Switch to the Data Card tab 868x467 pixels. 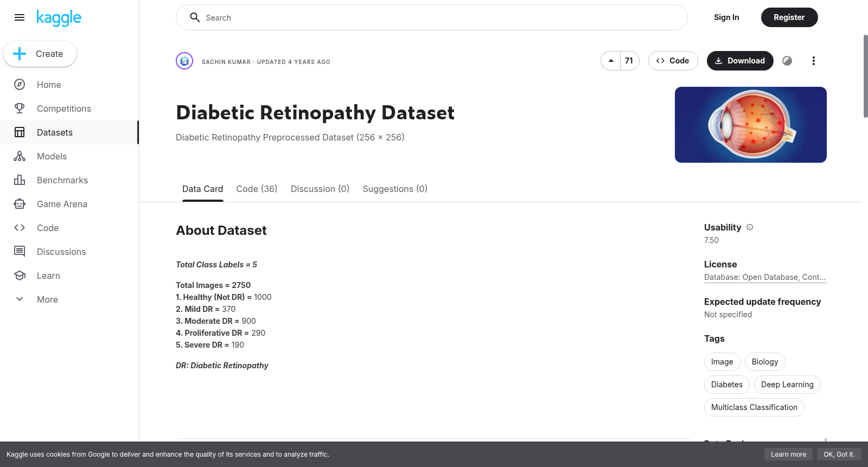(202, 189)
